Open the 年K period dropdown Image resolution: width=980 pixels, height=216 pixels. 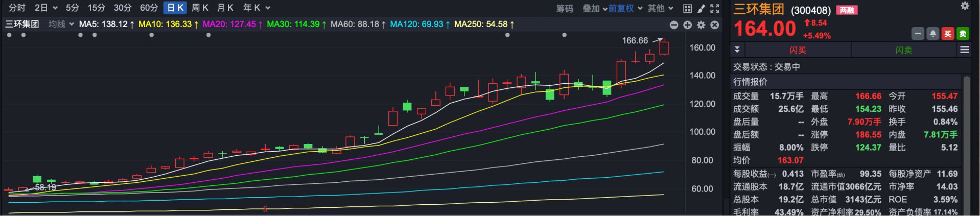[x=256, y=8]
